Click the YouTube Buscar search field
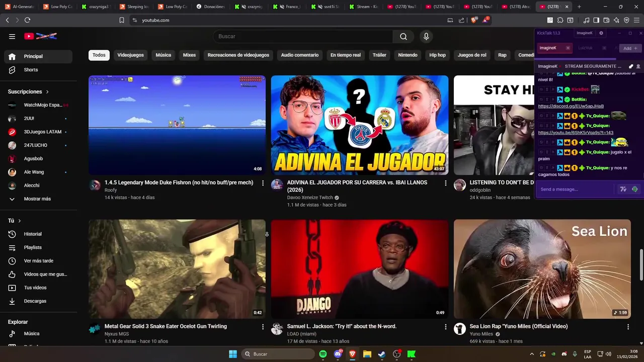644x362 pixels. (x=303, y=36)
